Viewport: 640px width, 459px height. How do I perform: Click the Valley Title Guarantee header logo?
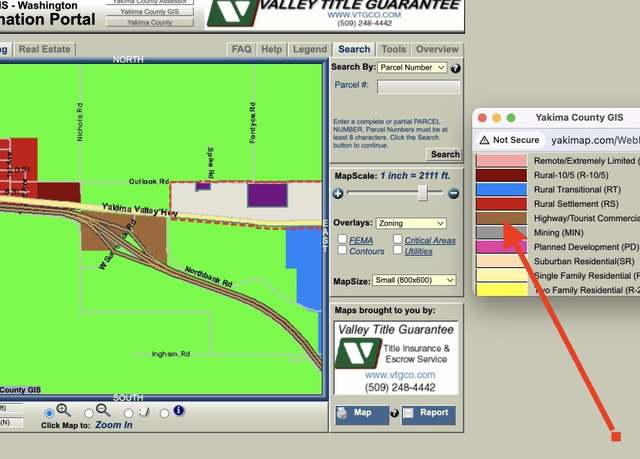pyautogui.click(x=233, y=13)
